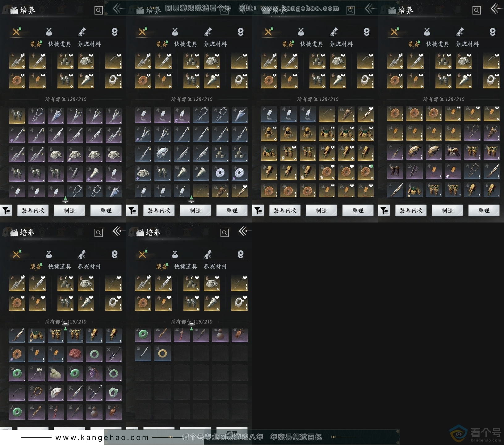The image size is (504, 445).
Task: Switch to 快捷道具 tab in top-right panel
Action: point(438,44)
